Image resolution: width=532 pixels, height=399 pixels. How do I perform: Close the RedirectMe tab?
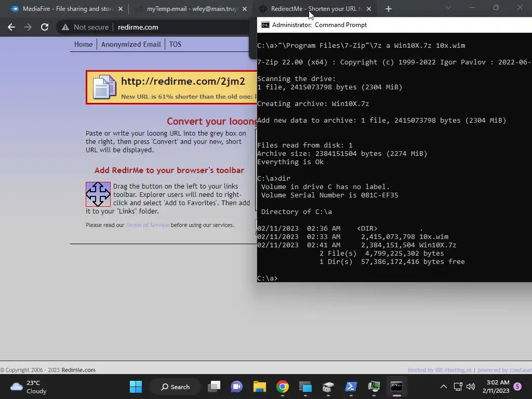[x=369, y=9]
